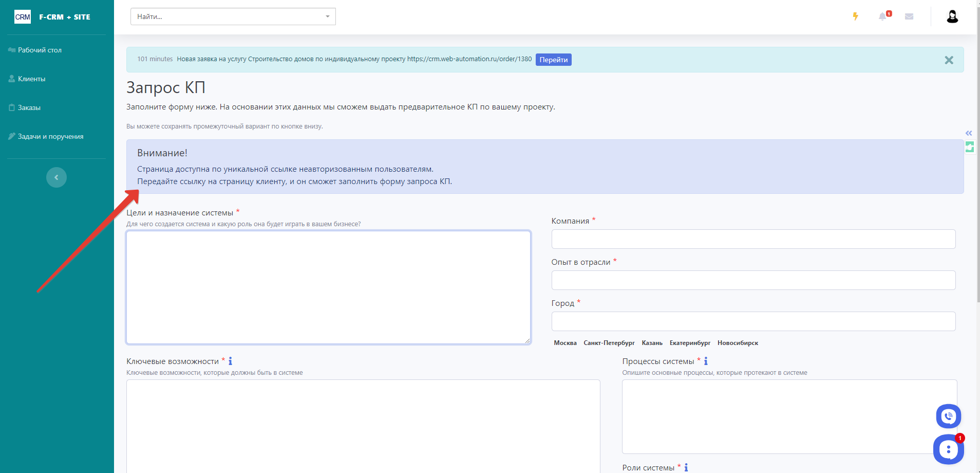This screenshot has height=473, width=980.
Task: Dismiss the new order notification banner
Action: tap(949, 60)
